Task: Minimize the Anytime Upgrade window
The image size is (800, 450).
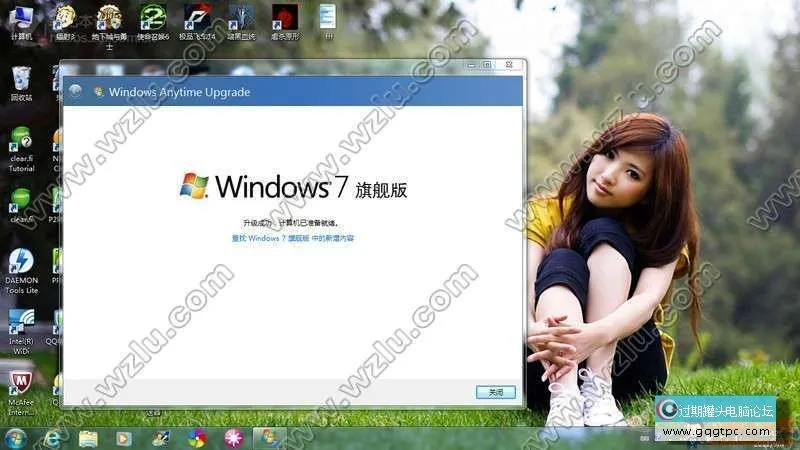Action: [x=471, y=65]
